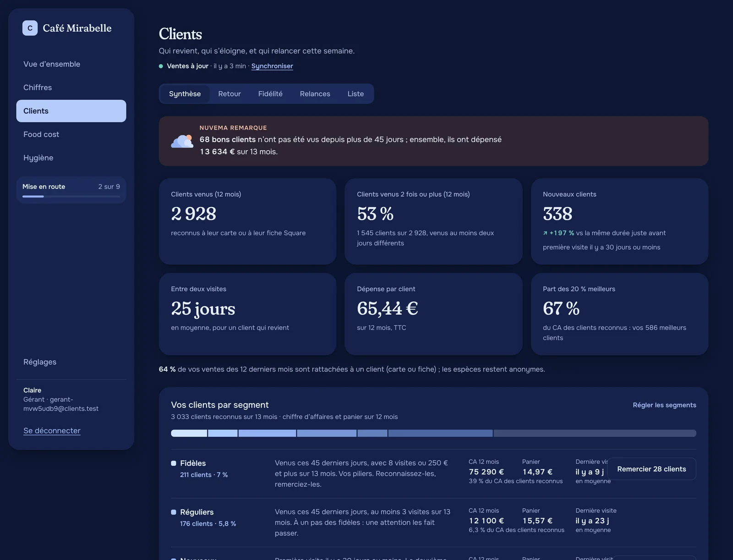
Task: Click Se déconnecter to log out
Action: pyautogui.click(x=52, y=431)
